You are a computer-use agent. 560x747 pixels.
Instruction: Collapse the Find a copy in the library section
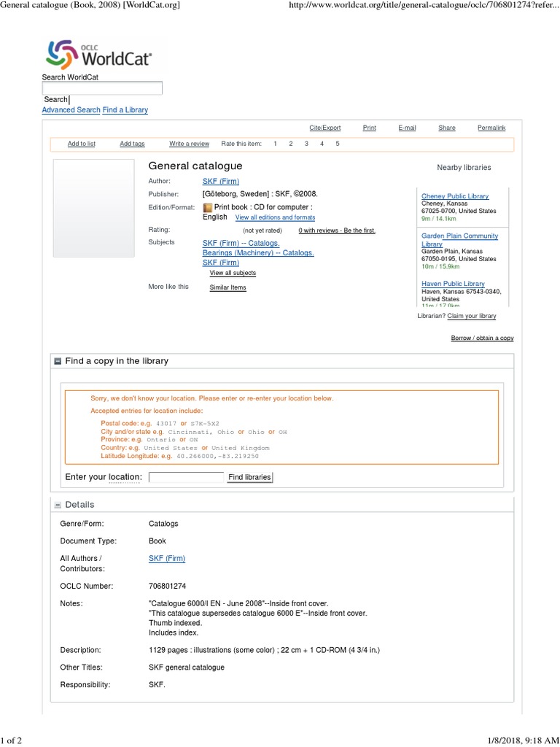(x=58, y=361)
